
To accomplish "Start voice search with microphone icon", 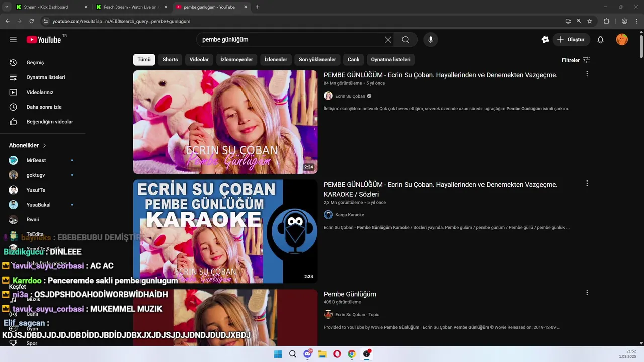I will (431, 40).
